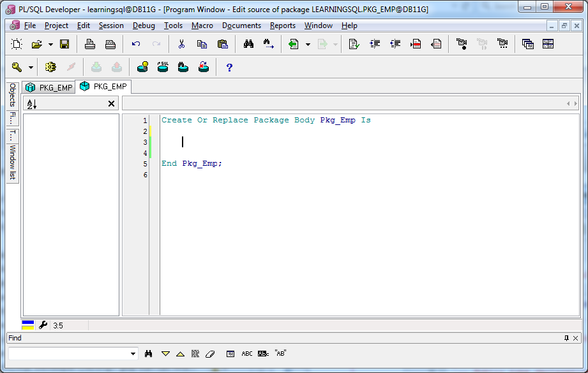Expand the Open dropdown arrow
The image size is (588, 373).
coord(50,45)
